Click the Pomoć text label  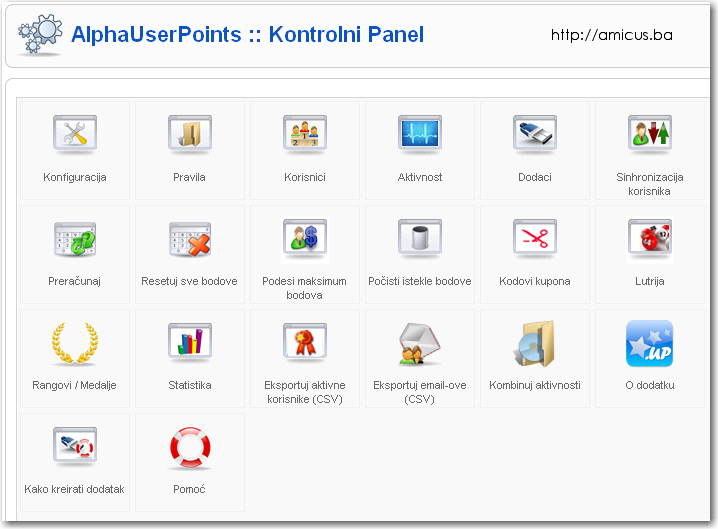(x=189, y=489)
